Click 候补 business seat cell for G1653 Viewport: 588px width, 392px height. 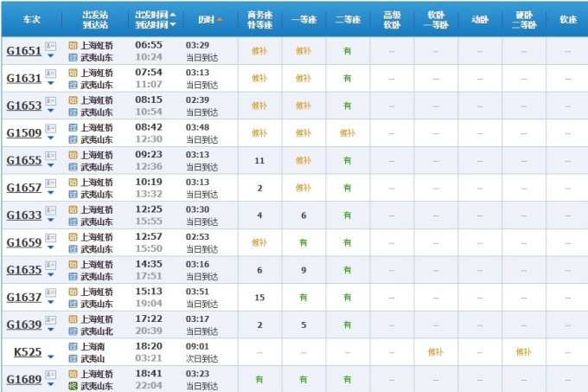(x=259, y=106)
